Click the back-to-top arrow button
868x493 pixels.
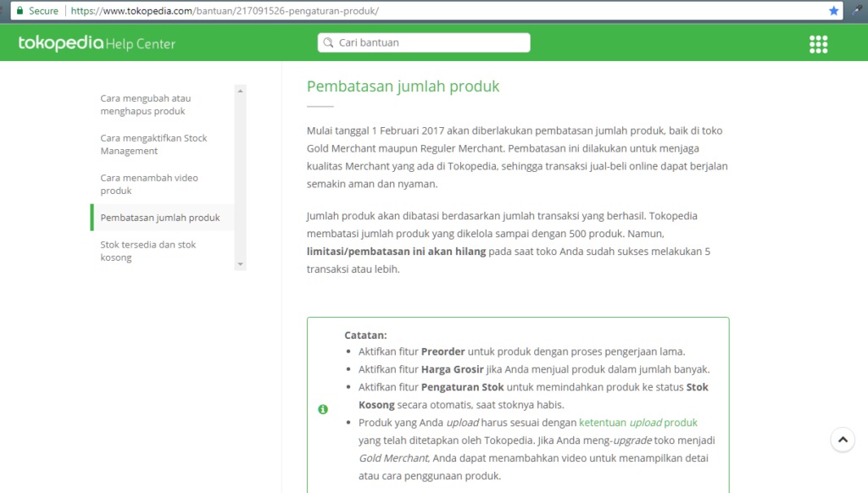coord(843,440)
